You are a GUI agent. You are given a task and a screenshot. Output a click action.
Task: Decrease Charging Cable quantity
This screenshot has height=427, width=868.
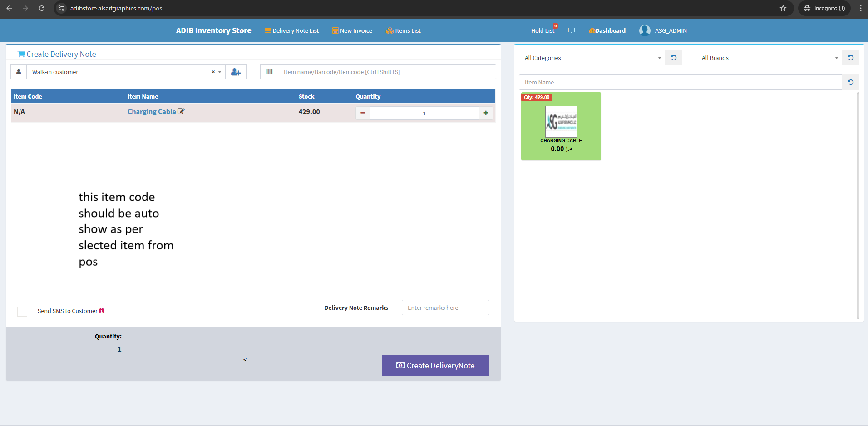(363, 113)
